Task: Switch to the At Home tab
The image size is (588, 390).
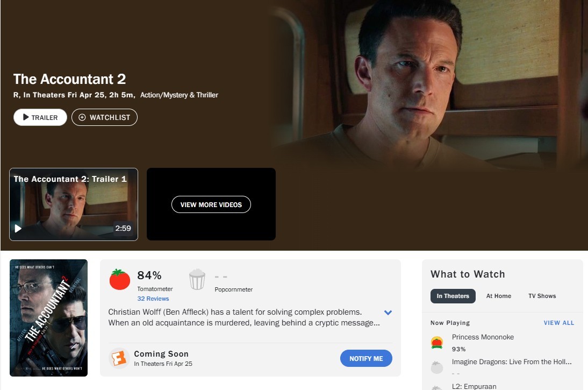Action: click(x=498, y=296)
